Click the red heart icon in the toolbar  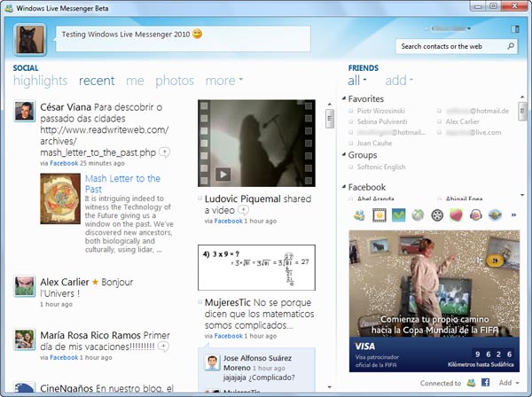click(457, 215)
